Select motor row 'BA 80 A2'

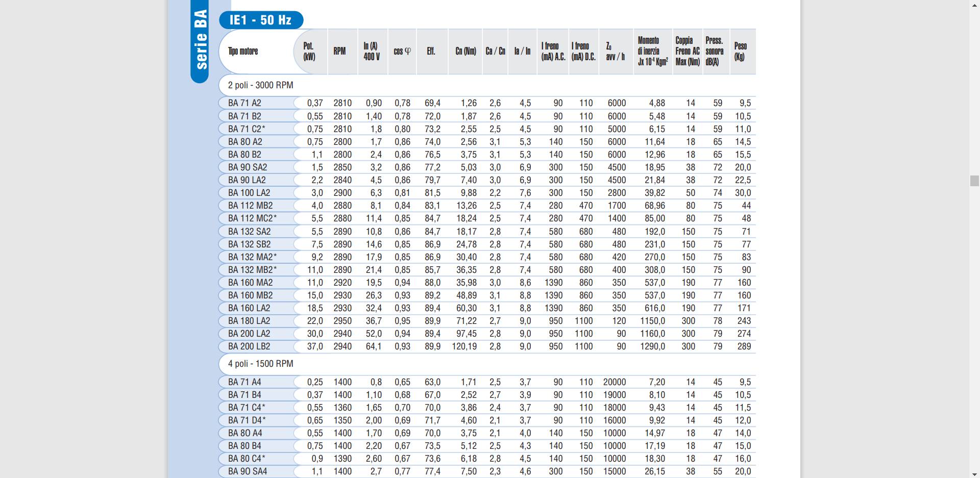(x=487, y=142)
